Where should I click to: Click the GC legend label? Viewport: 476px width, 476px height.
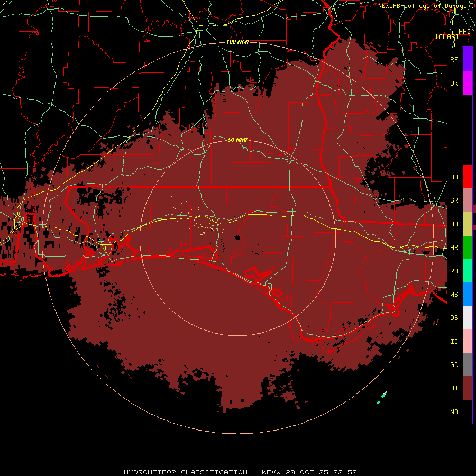tap(454, 365)
